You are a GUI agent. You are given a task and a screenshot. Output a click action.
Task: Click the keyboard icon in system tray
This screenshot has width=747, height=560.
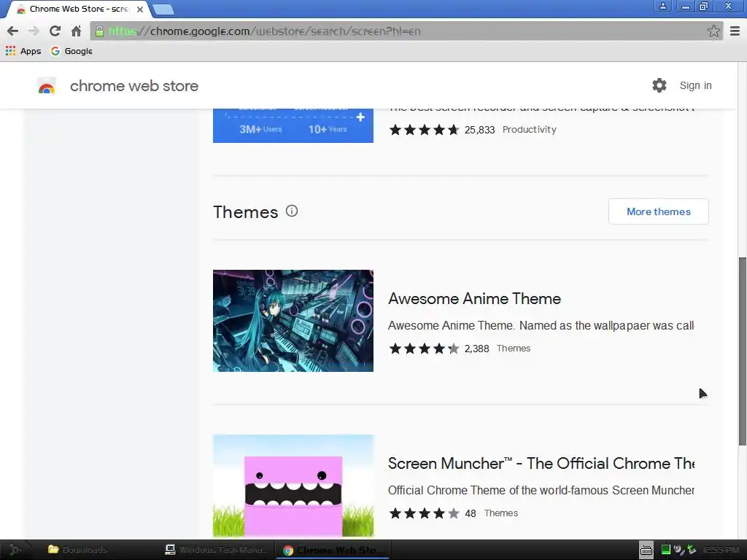[646, 550]
